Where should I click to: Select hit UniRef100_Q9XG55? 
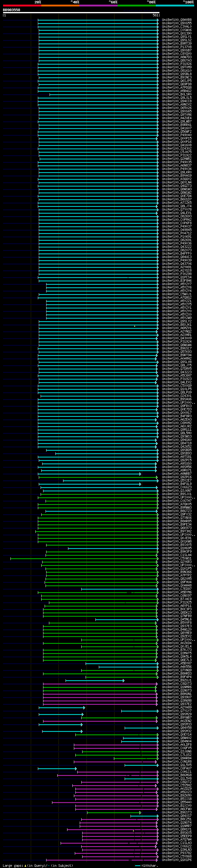point(177,23)
